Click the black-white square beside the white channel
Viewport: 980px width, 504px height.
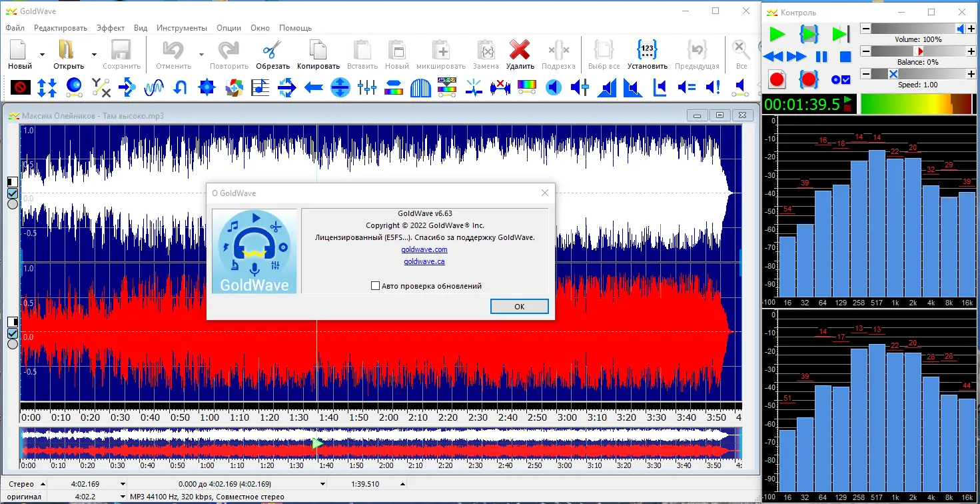coord(12,182)
